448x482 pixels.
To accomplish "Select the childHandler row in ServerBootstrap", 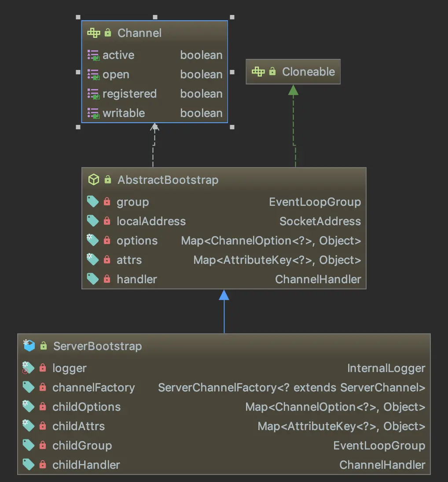I will 220,464.
